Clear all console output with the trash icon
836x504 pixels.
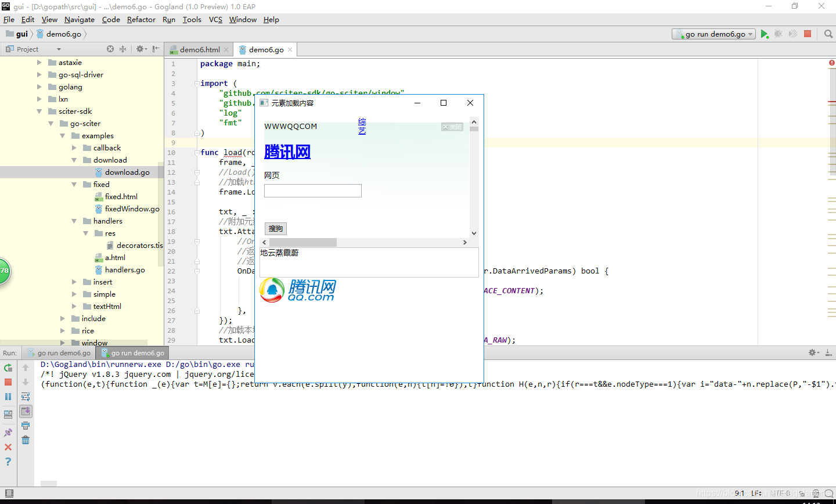[x=26, y=440]
